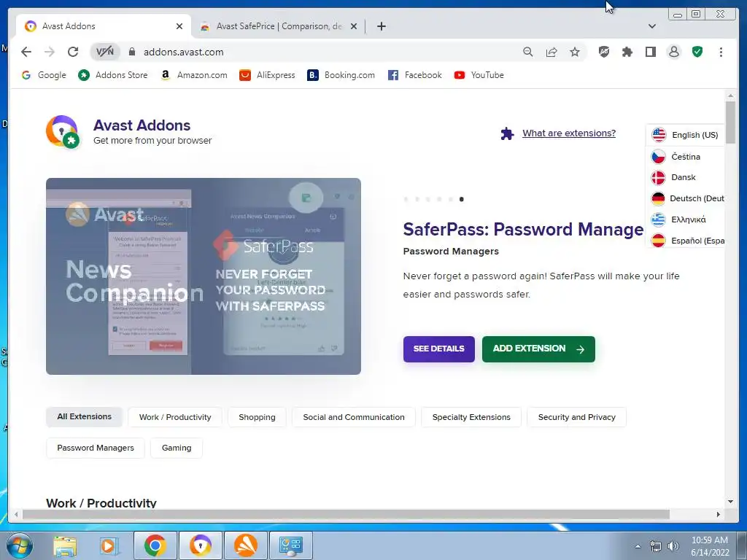747x560 pixels.
Task: Select Ελληνικά language option
Action: (685, 219)
